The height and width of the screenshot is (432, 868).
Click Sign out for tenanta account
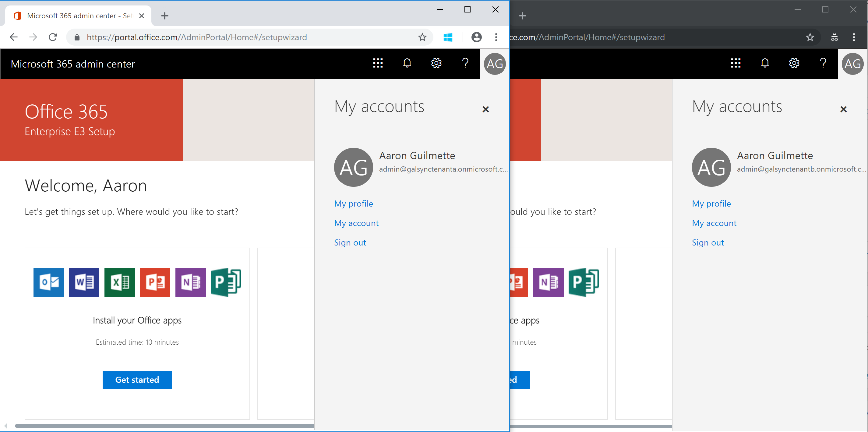click(x=350, y=242)
